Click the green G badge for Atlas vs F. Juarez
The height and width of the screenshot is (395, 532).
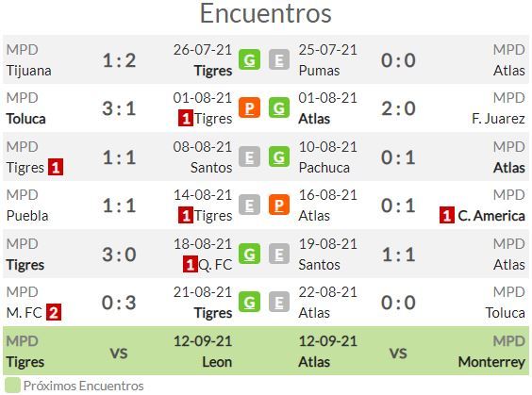279,108
